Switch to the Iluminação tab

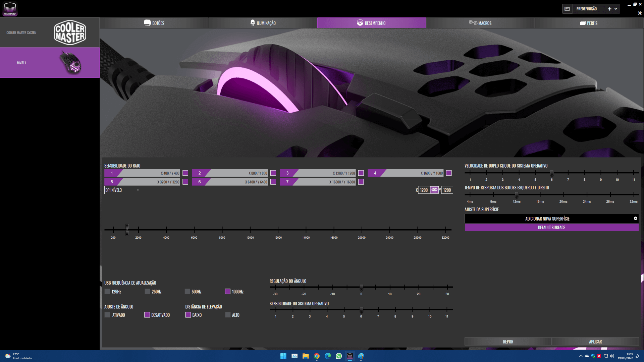tap(263, 23)
